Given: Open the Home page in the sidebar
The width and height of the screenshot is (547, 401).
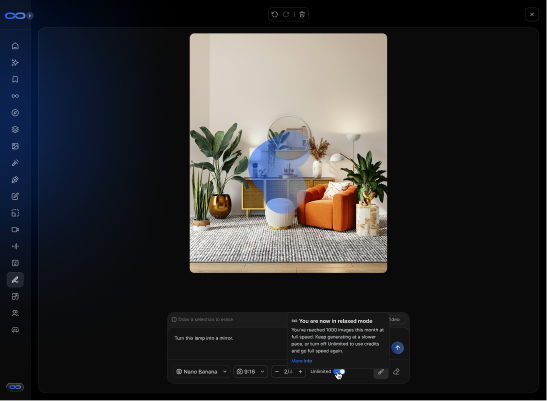Looking at the screenshot, I should tap(15, 46).
